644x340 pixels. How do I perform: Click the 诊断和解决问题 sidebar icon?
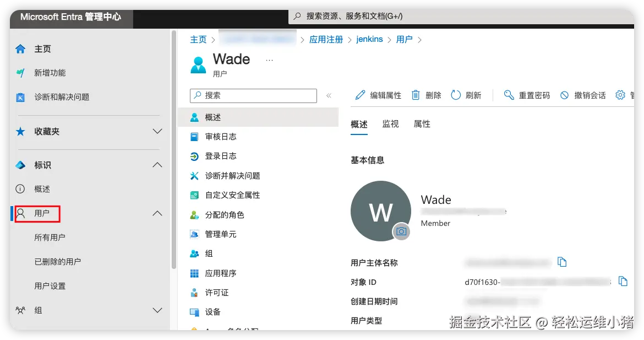(20, 97)
